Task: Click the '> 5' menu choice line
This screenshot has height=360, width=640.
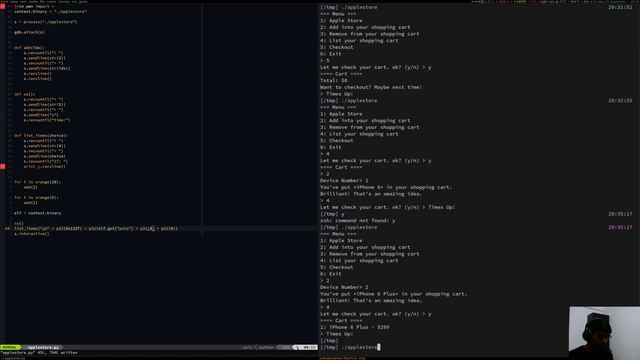Action: click(x=325, y=60)
